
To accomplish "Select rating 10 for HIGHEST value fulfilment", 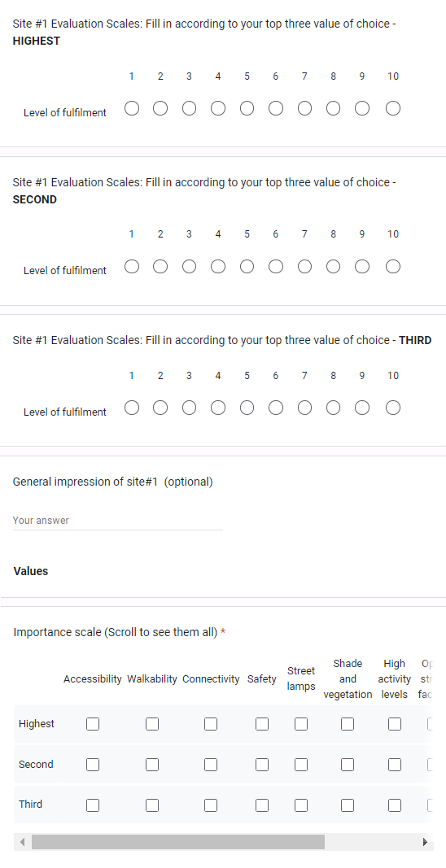I will (393, 108).
